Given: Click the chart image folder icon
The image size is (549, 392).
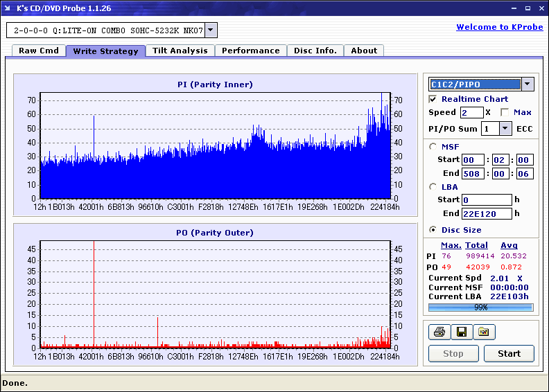Looking at the screenshot, I should point(484,332).
